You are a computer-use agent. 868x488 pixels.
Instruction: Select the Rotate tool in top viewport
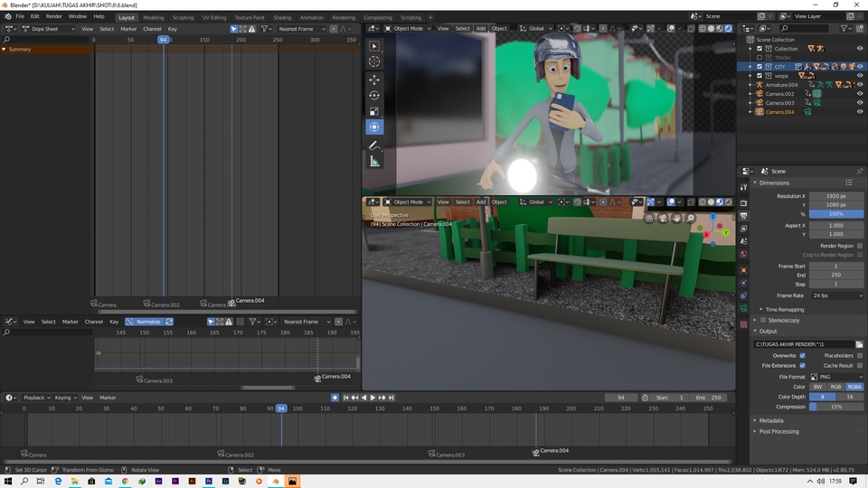point(374,95)
